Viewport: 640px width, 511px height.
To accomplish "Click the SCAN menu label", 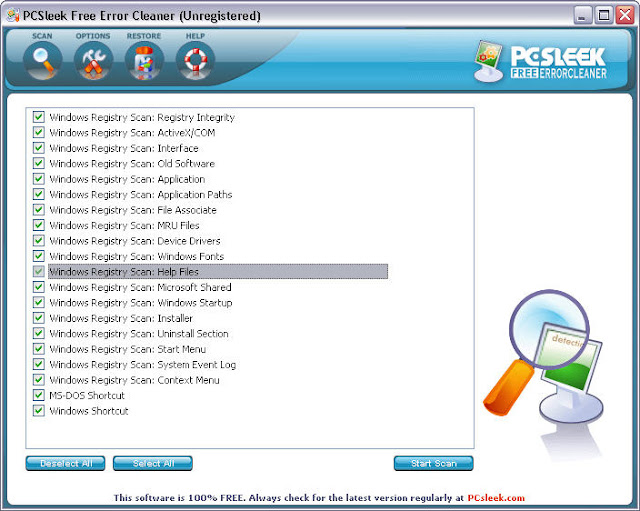I will (x=42, y=36).
